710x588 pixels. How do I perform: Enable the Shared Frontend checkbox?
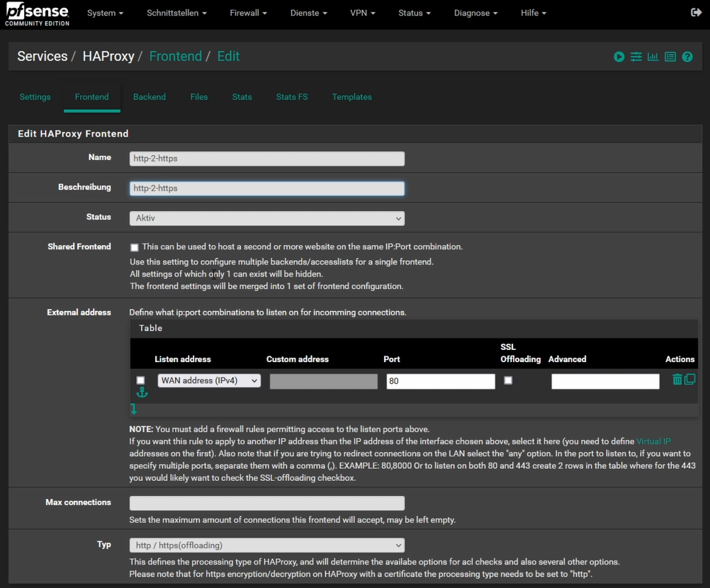[135, 247]
